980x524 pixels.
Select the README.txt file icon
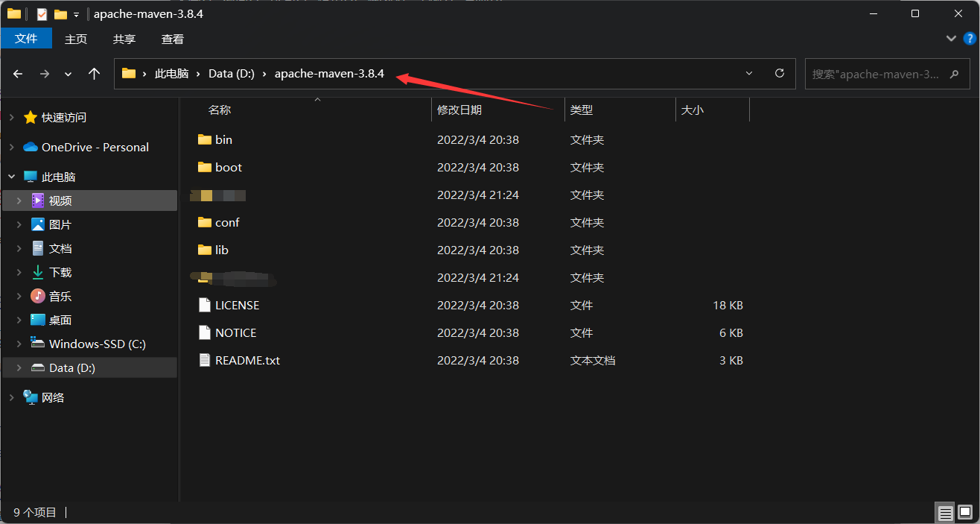click(x=205, y=360)
